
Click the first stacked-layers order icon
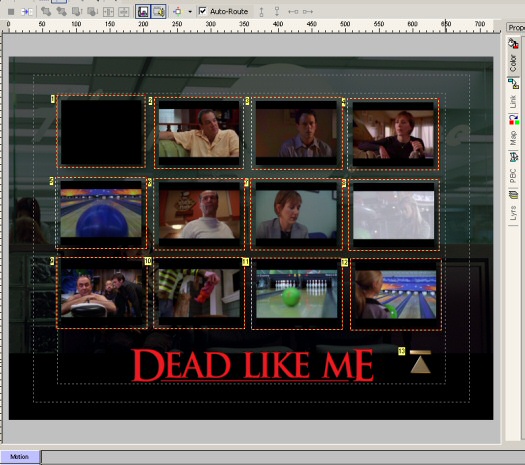(x=46, y=12)
